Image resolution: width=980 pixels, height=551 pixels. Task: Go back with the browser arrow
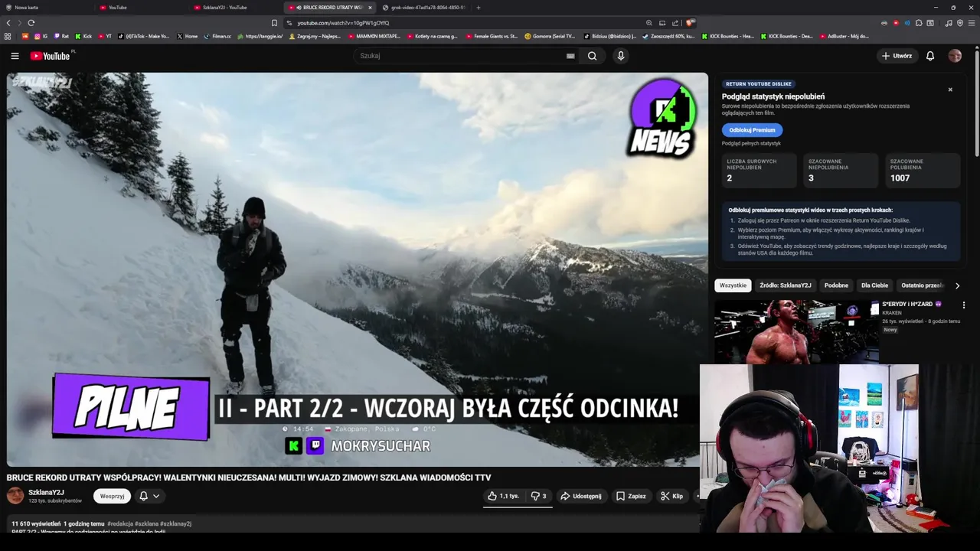pos(8,23)
